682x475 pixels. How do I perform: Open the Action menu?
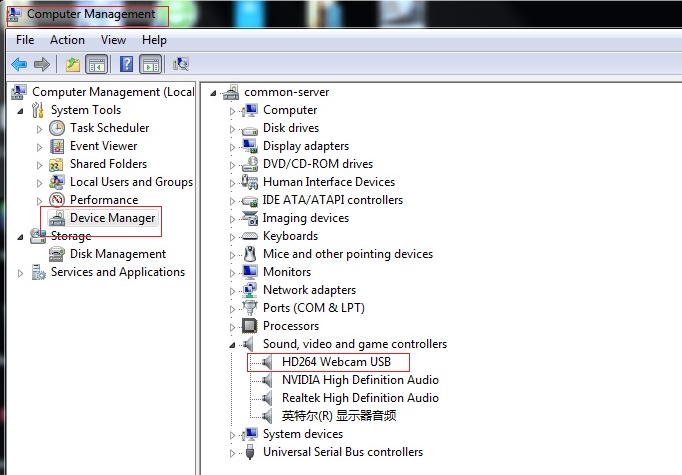pos(67,40)
